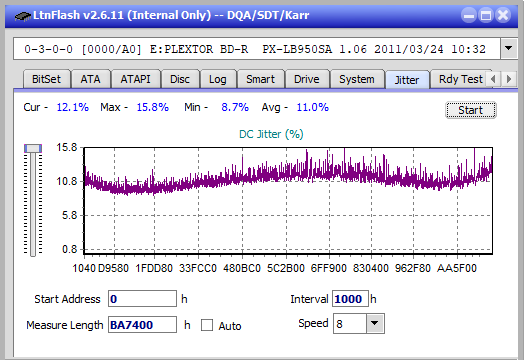Click the Max value 15.8%
Viewport: 524px width, 360px height.
(x=152, y=107)
